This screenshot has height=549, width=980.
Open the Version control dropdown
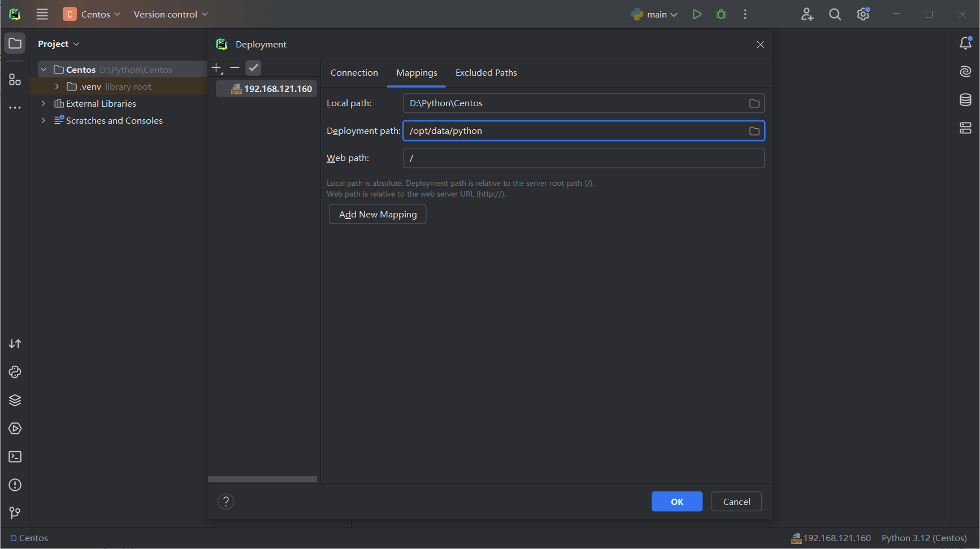coord(171,14)
